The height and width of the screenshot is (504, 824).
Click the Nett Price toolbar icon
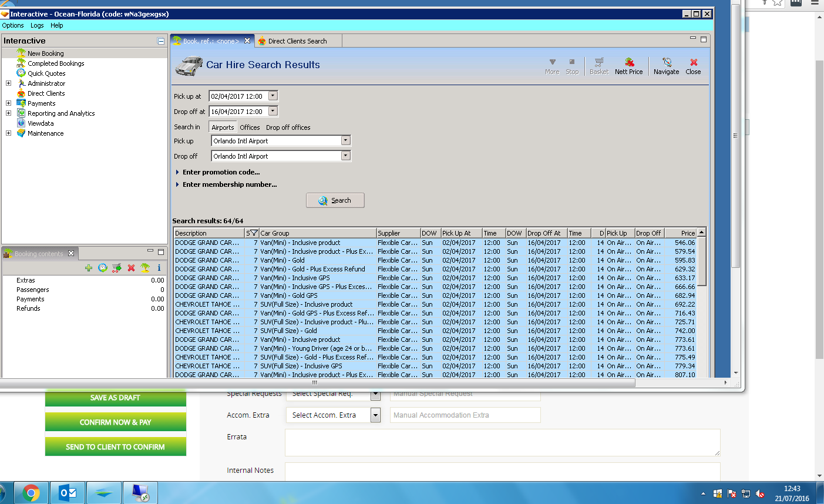(x=628, y=66)
